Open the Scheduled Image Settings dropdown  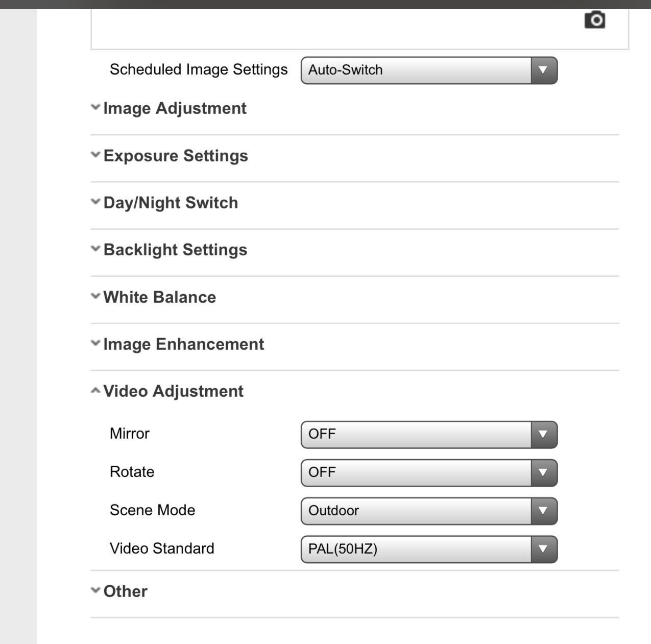[428, 70]
